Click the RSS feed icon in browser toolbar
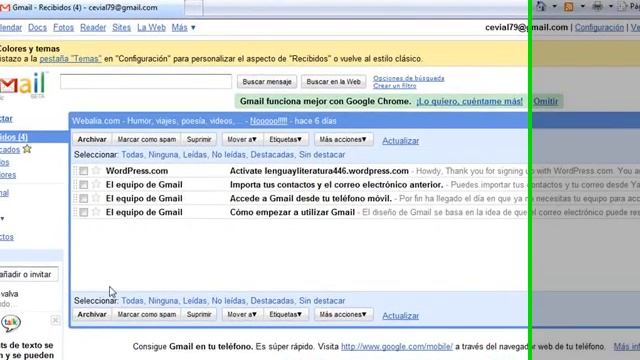640x360 pixels. click(x=569, y=6)
